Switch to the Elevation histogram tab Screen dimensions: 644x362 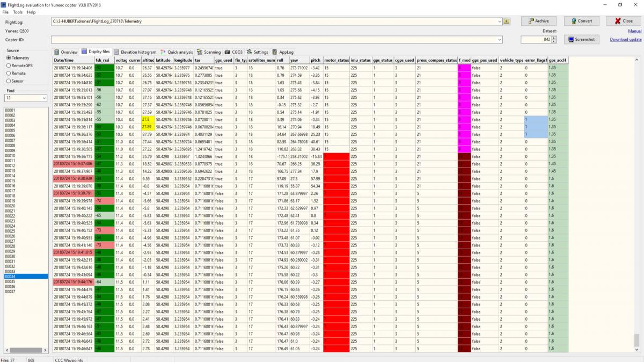tap(135, 52)
